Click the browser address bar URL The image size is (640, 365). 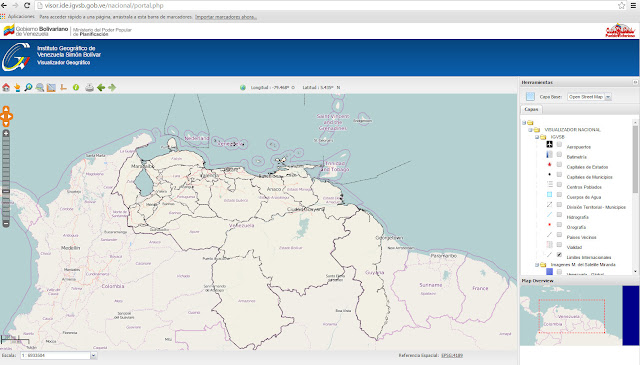[x=104, y=6]
